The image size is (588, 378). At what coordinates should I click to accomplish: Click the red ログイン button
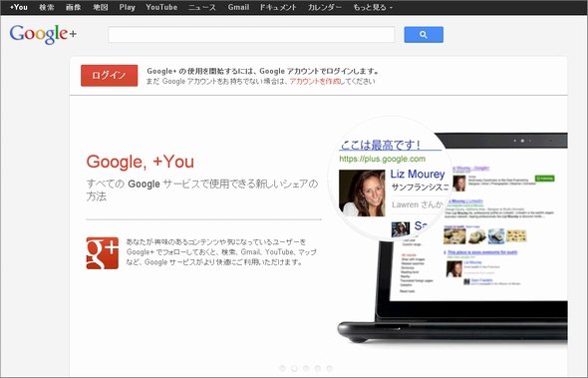coord(109,76)
